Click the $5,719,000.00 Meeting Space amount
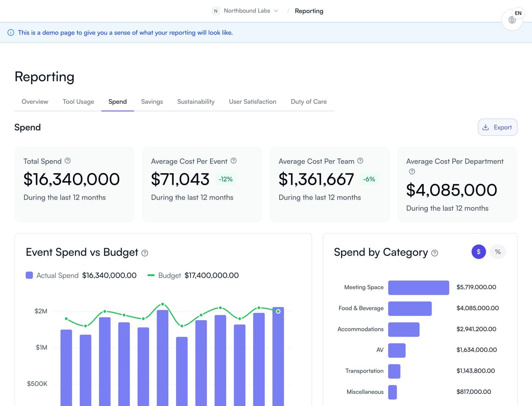This screenshot has width=532, height=406. click(x=476, y=287)
